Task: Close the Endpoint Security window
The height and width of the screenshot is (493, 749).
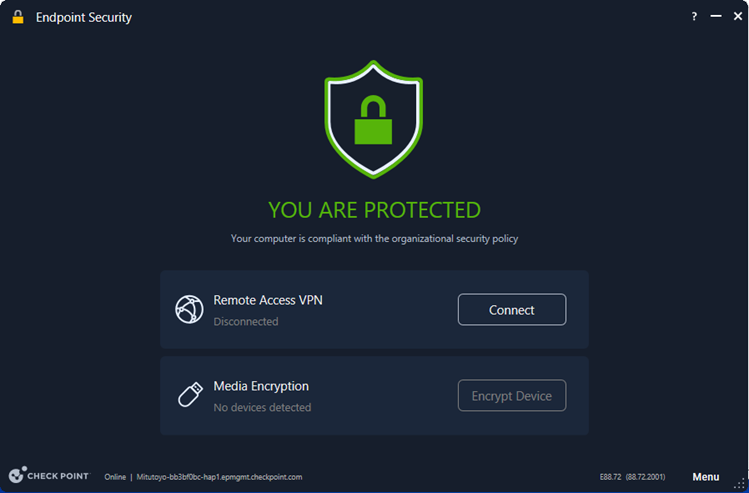Action: coord(735,17)
